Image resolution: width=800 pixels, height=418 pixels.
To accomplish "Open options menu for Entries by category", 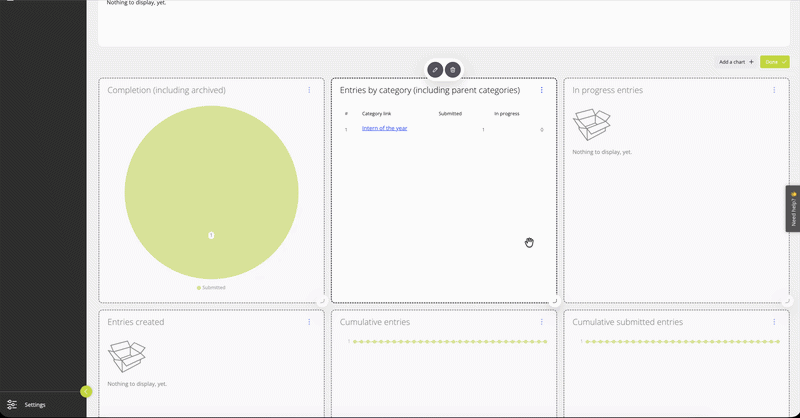I will point(541,90).
